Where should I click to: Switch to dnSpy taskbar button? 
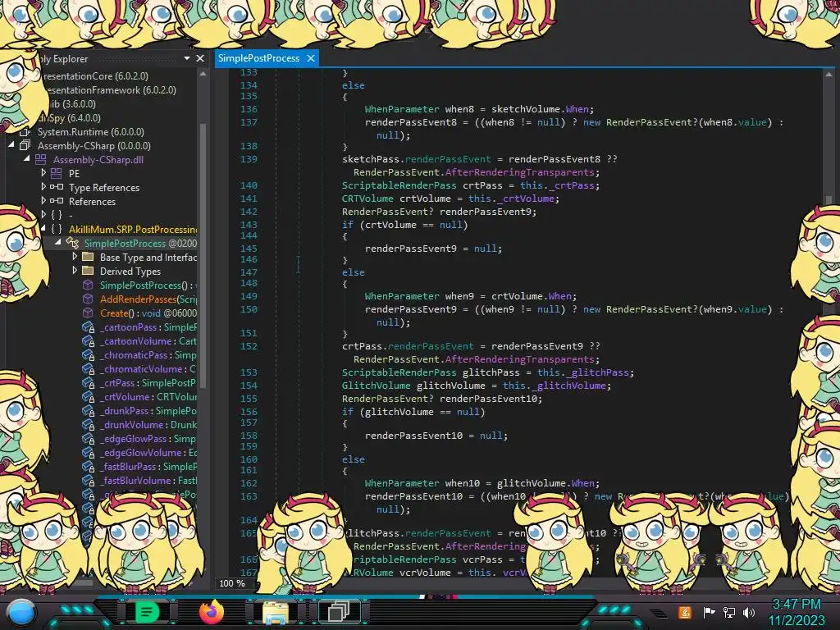coord(339,612)
